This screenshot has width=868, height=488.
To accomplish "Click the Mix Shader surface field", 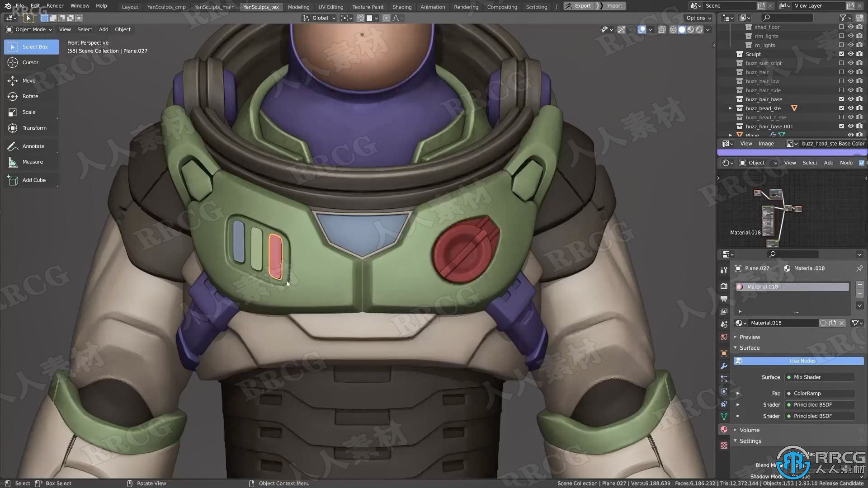I will point(820,377).
